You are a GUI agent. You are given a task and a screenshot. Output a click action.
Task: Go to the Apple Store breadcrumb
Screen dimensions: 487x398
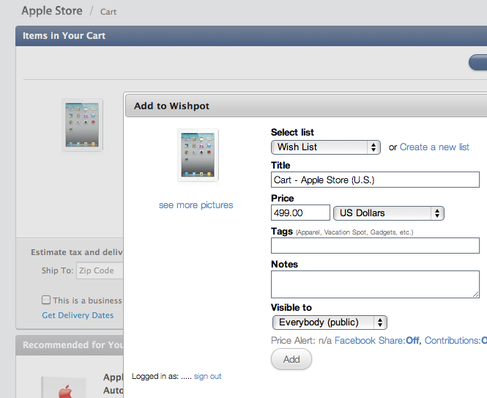(x=52, y=11)
